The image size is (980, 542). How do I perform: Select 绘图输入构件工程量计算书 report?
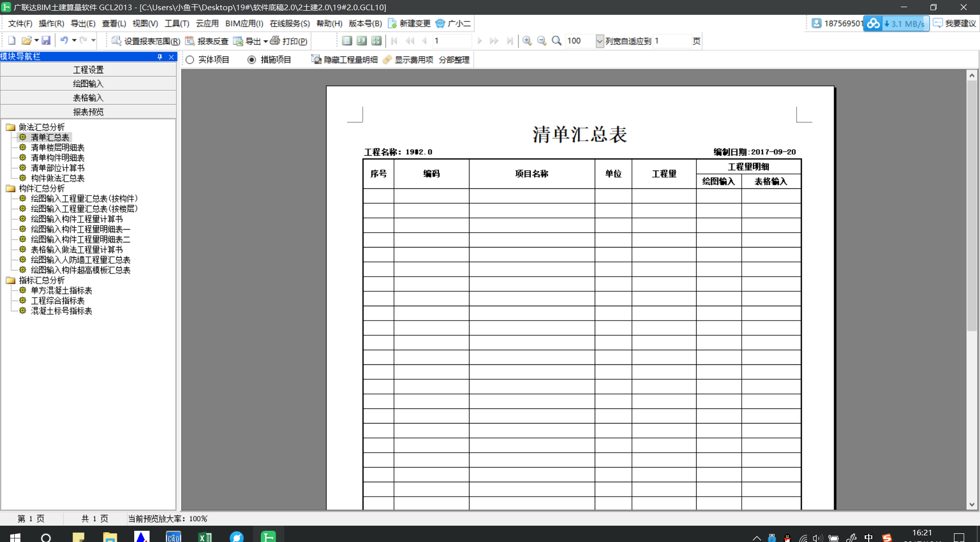coord(77,219)
